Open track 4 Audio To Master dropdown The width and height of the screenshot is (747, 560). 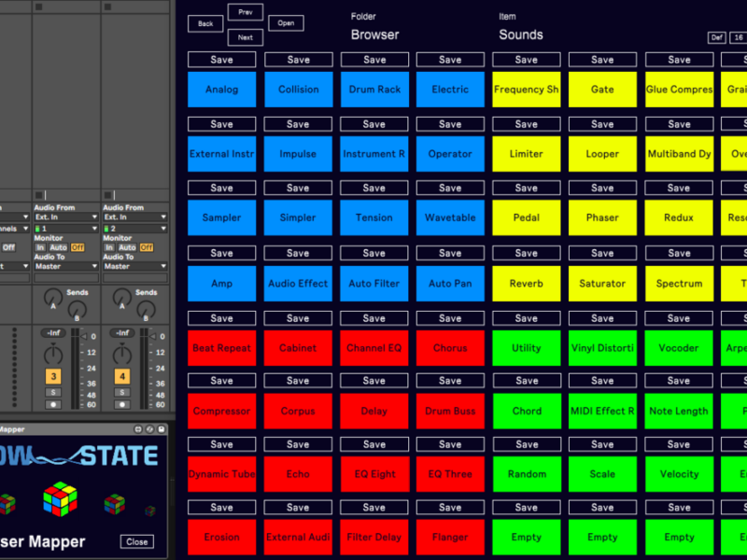pyautogui.click(x=134, y=266)
